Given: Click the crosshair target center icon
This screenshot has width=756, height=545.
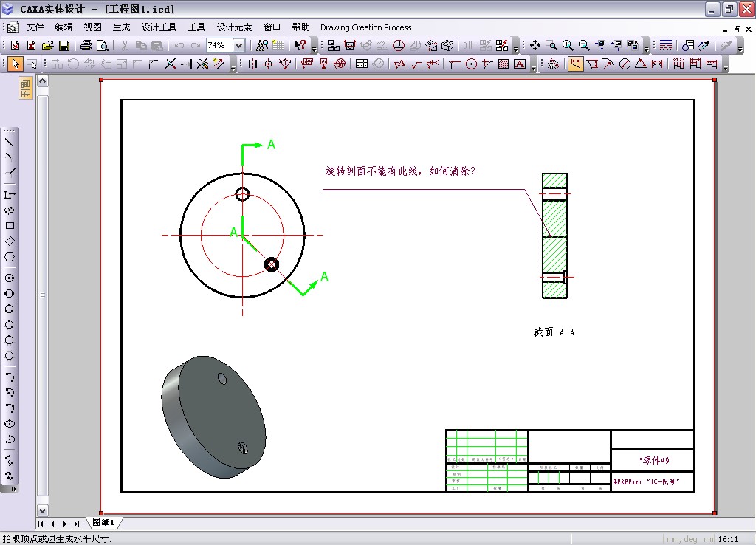Looking at the screenshot, I should (x=269, y=64).
